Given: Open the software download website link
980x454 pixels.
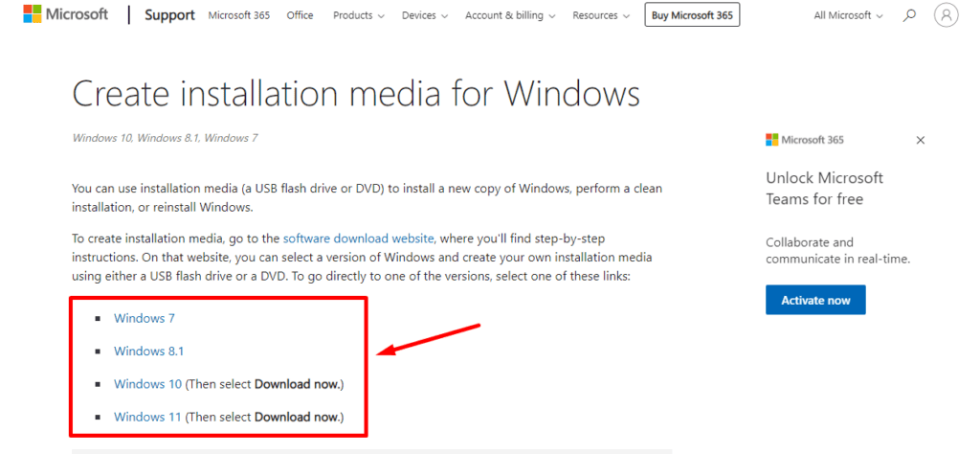Looking at the screenshot, I should coord(358,238).
